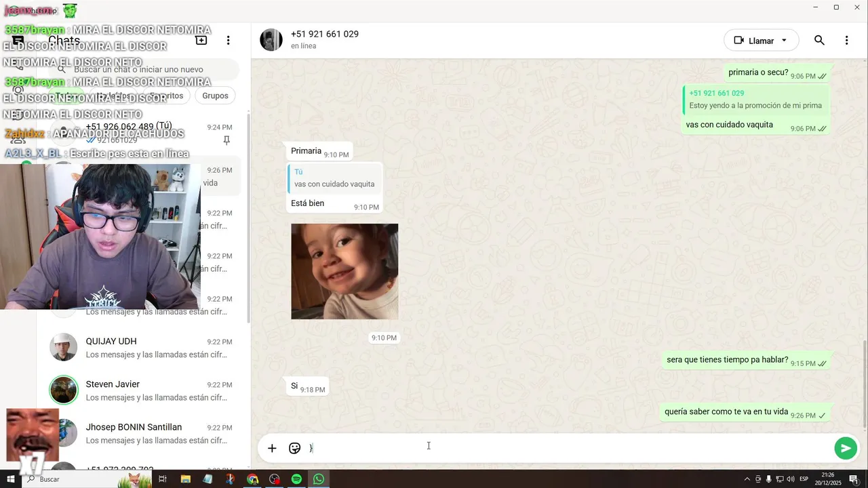Click the quoted reply 'Estoy yendo a la promoción'
Image resolution: width=868 pixels, height=488 pixels.
click(x=755, y=100)
